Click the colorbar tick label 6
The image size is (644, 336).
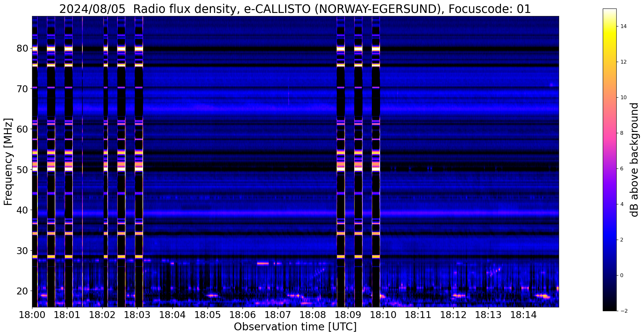pyautogui.click(x=622, y=169)
